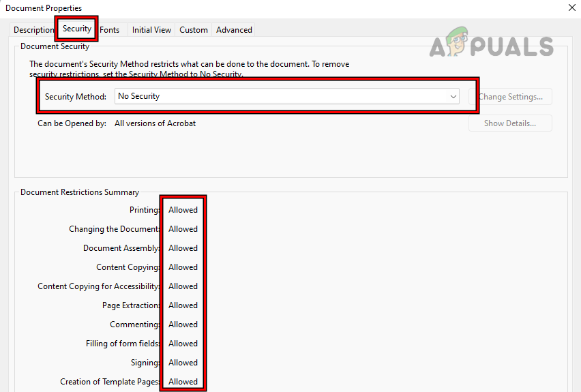Click the Commenting label
This screenshot has height=392, width=581.
click(135, 325)
